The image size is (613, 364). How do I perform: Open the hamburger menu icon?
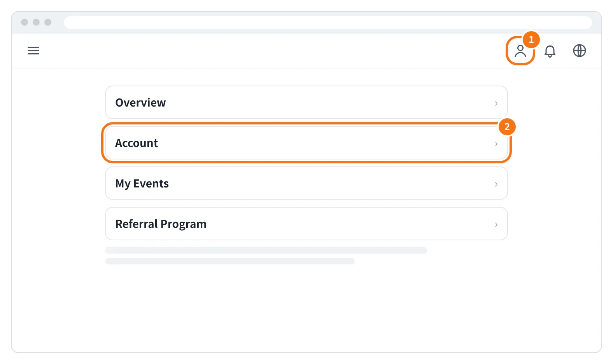tap(33, 51)
